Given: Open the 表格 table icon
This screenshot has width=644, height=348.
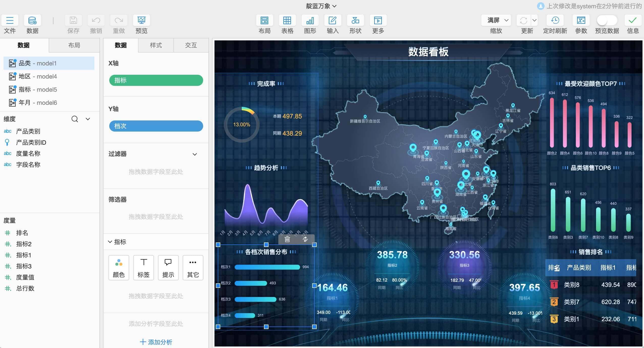Looking at the screenshot, I should tap(287, 20).
